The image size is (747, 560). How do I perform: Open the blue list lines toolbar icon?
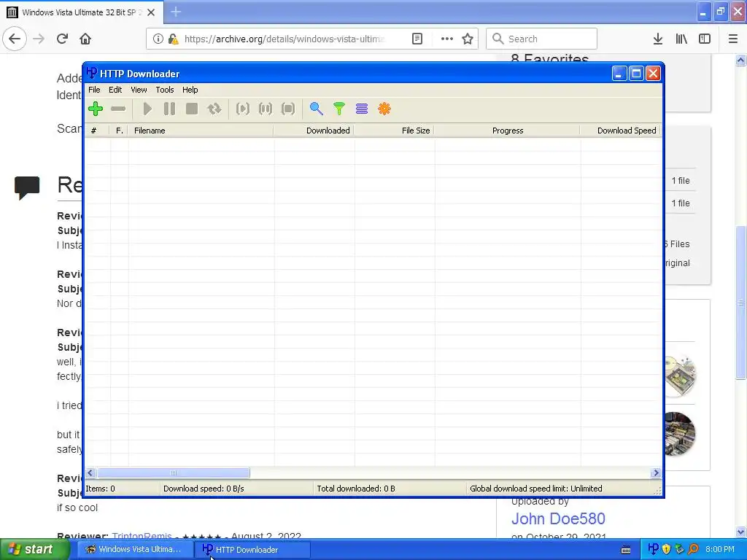pos(362,109)
